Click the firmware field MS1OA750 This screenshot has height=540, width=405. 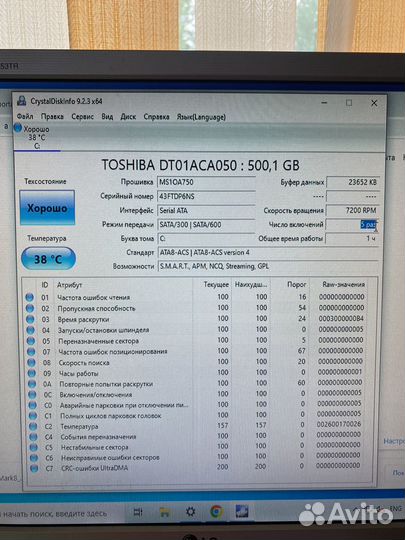coord(206,182)
